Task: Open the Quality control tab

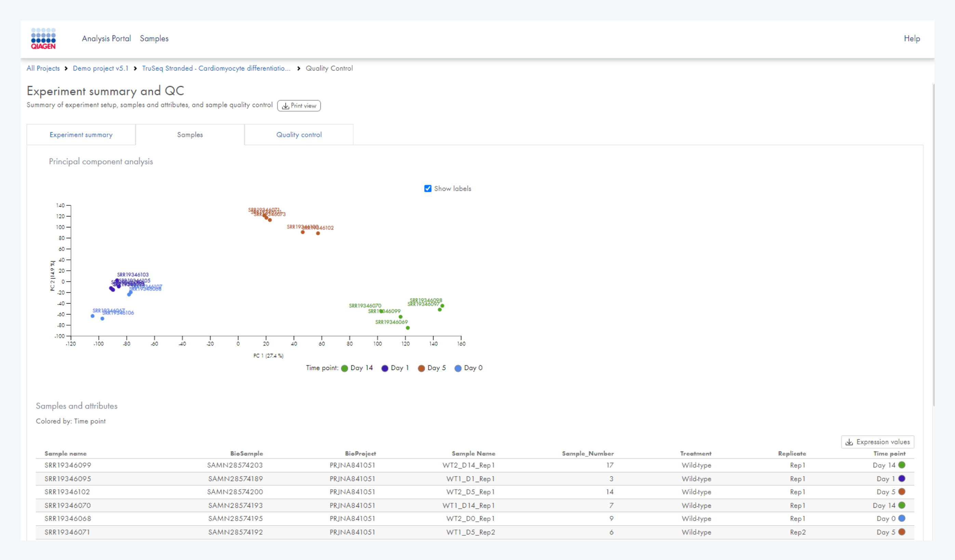Action: [299, 135]
